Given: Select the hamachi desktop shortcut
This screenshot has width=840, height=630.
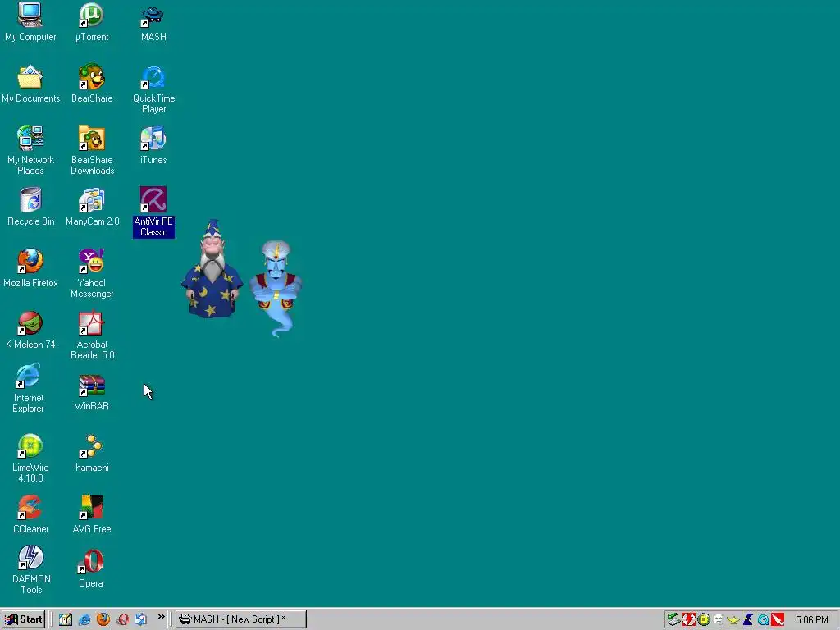Looking at the screenshot, I should pos(92,453).
